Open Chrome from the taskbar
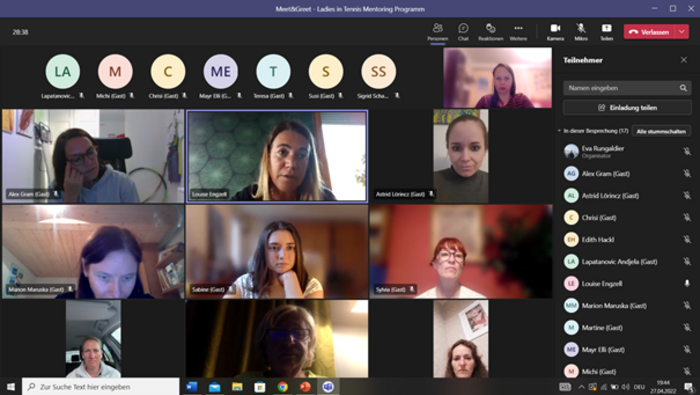Screen dimensions: 700x395 [283, 387]
